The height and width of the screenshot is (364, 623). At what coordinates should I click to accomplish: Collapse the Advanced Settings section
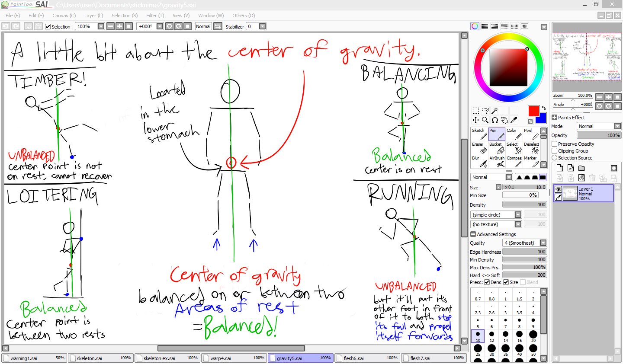473,234
